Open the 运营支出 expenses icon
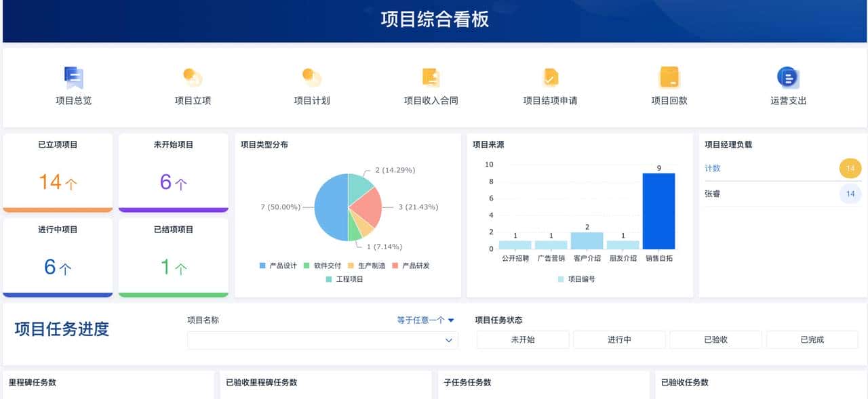Viewport: 868px width, 399px height. (x=788, y=81)
